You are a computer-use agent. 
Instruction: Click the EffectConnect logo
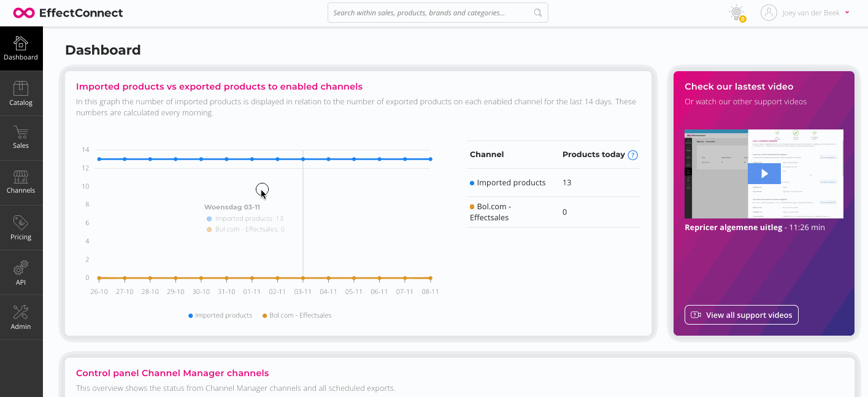tap(68, 13)
